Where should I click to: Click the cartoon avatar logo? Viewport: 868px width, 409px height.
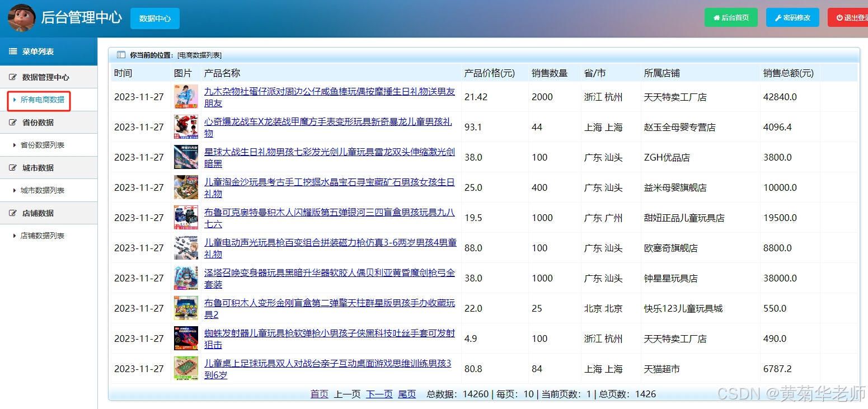[21, 17]
